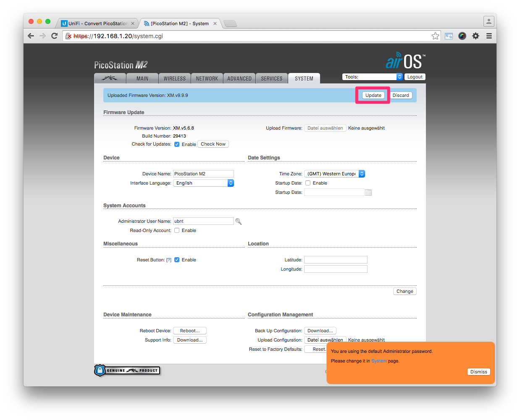Click the Logout button
Viewport: 520px width, 420px height.
tap(415, 77)
